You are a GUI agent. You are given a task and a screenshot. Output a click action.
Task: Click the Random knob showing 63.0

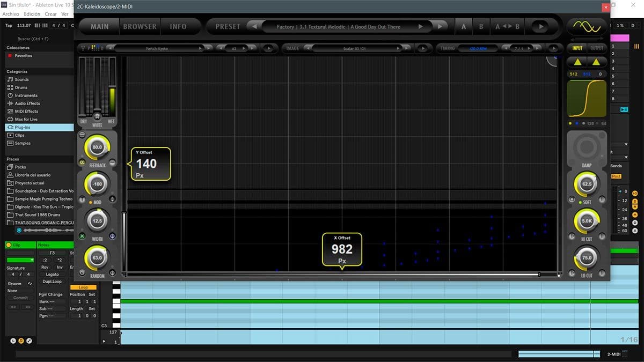[x=97, y=257]
